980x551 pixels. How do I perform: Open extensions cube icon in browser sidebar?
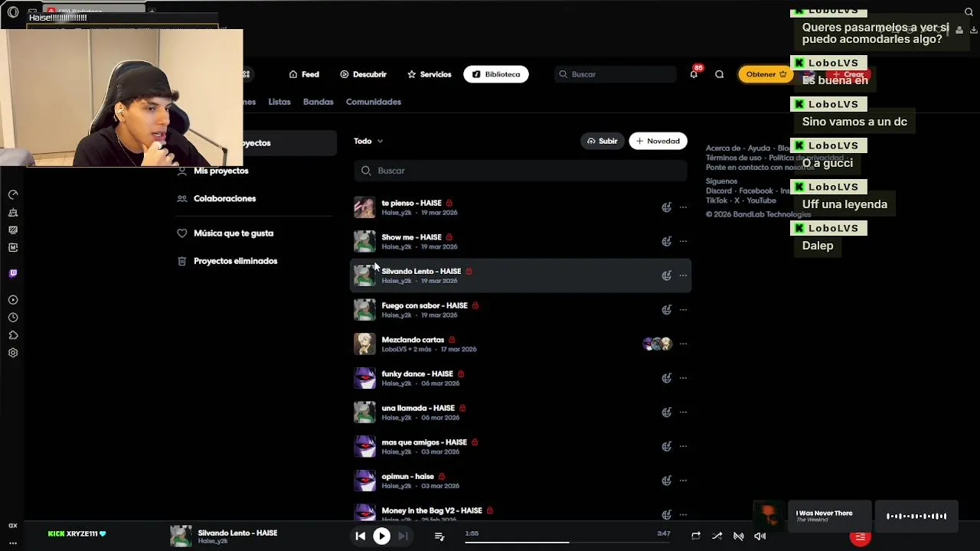pyautogui.click(x=13, y=335)
